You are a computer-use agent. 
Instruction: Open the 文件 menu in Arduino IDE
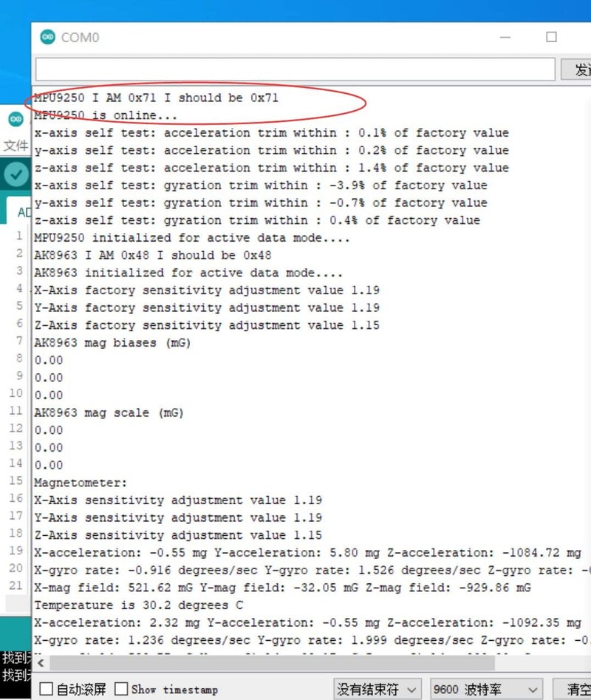coord(16,145)
